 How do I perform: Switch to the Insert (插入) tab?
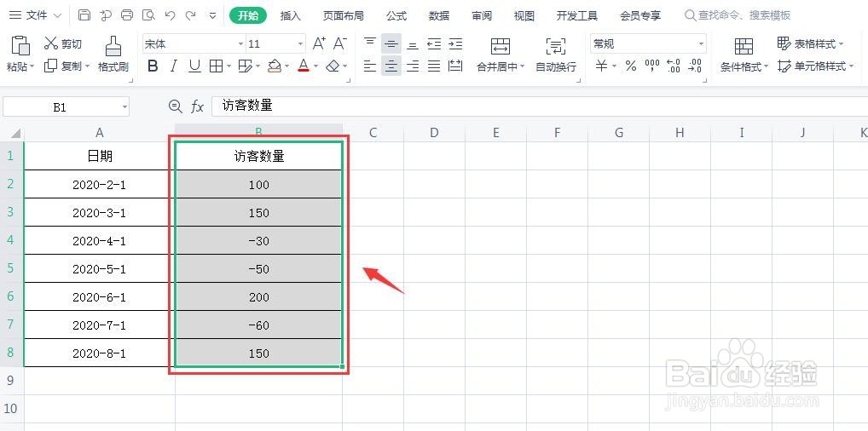291,15
